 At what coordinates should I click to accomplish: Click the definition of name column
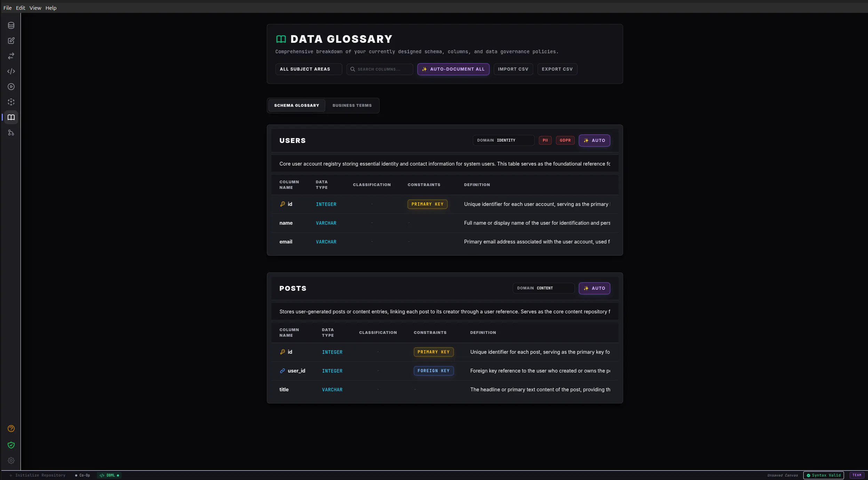pos(537,223)
